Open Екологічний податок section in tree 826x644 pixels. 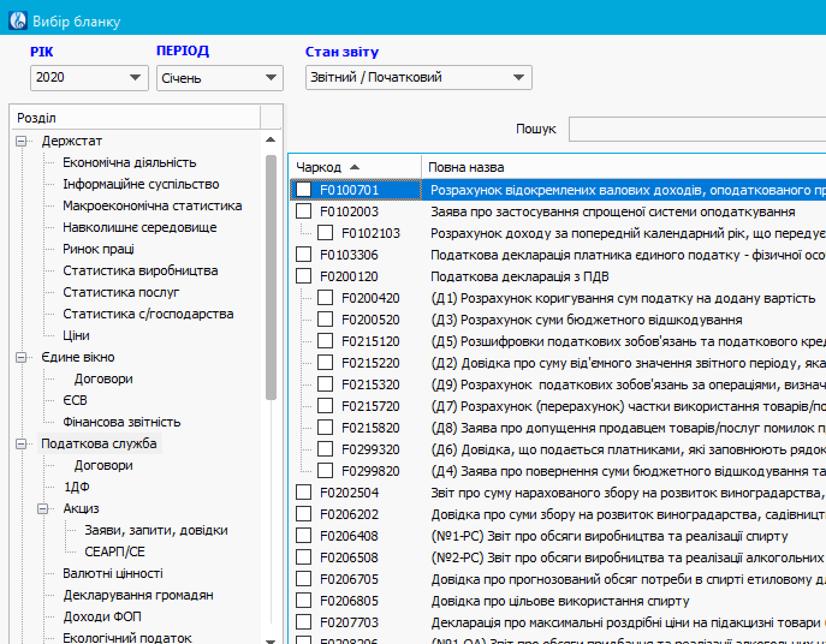(127, 637)
